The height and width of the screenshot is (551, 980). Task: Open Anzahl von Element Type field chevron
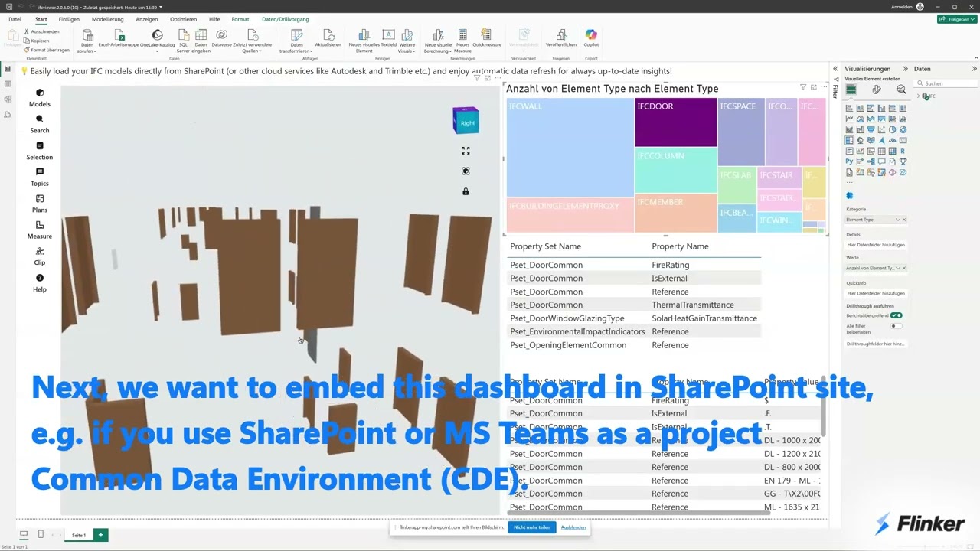click(897, 268)
